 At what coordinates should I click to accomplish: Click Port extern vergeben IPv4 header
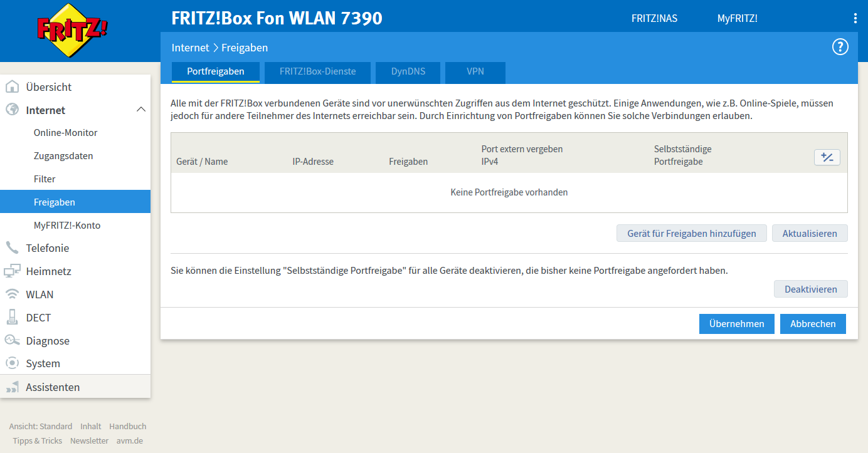[x=522, y=155]
